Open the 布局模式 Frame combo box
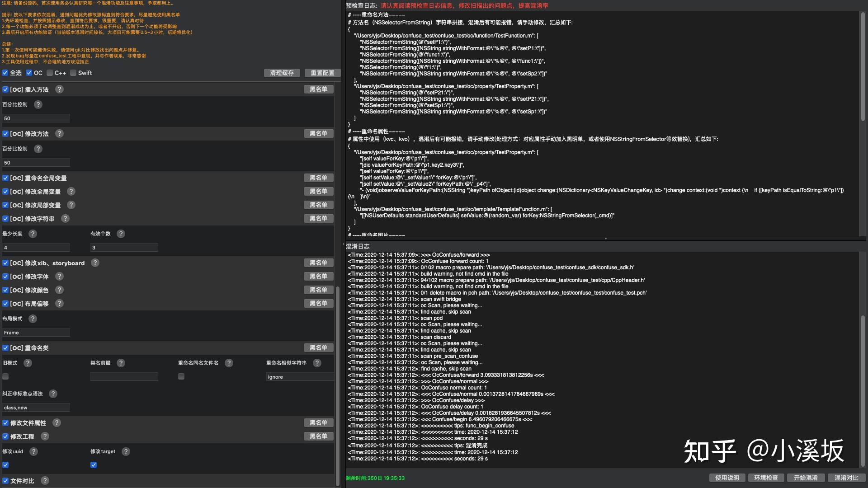868x488 pixels. 36,333
